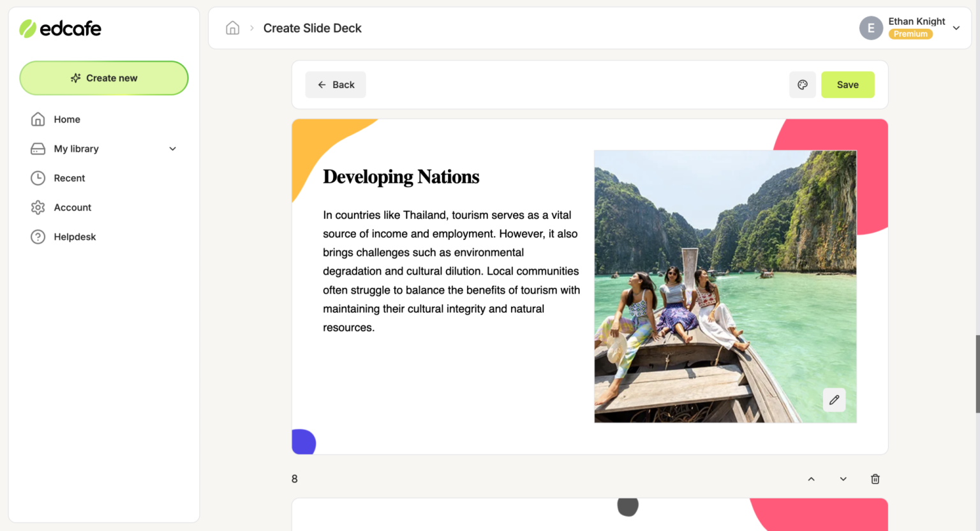The image size is (980, 531).
Task: Open Helpdesk via the question mark icon
Action: coord(38,236)
